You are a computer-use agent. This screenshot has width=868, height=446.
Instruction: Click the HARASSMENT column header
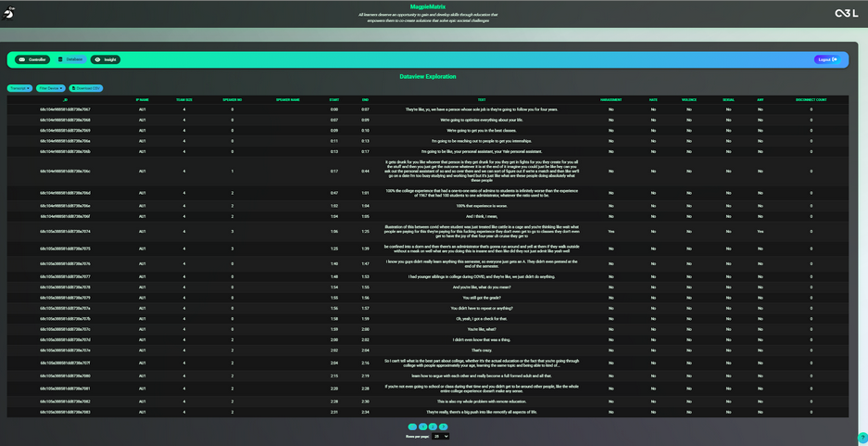point(610,99)
